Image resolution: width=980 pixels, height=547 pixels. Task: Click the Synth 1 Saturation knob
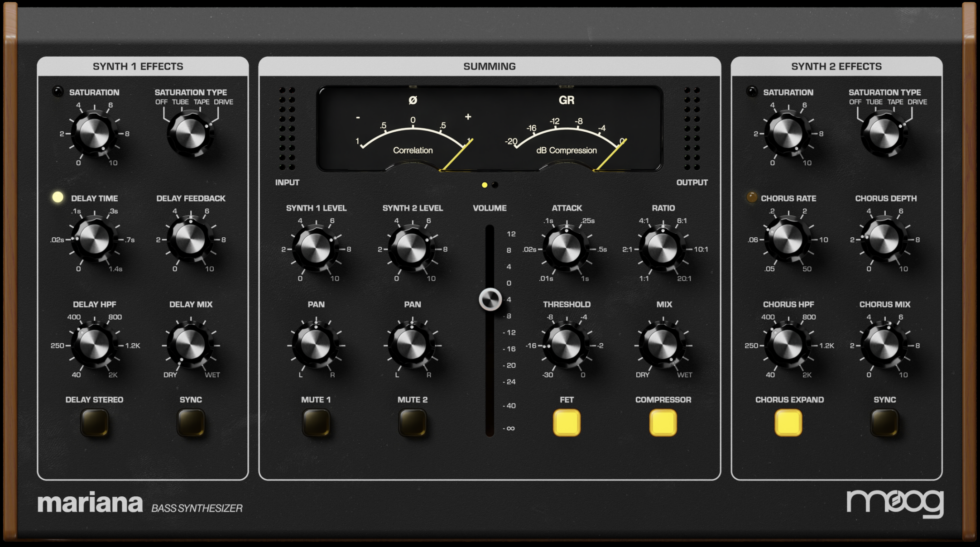[94, 134]
